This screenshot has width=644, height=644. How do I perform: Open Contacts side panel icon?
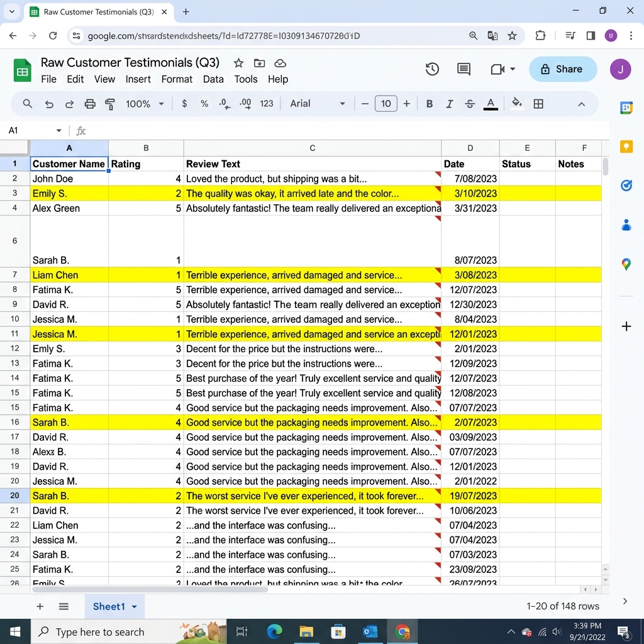[x=626, y=225]
